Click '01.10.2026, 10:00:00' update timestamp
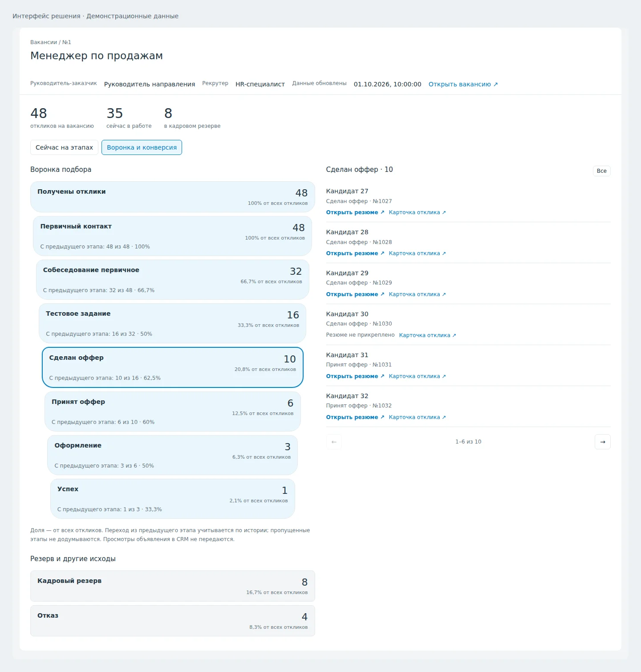The height and width of the screenshot is (672, 641). coord(387,84)
